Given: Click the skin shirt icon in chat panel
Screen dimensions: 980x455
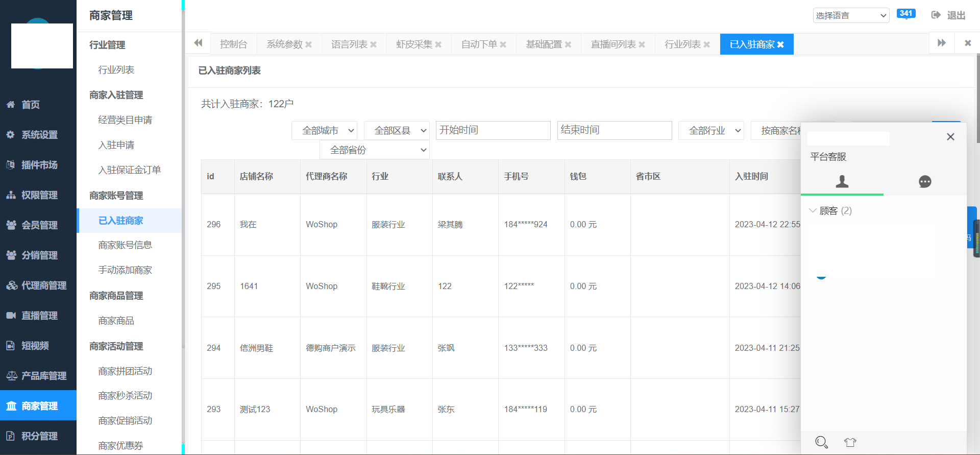Looking at the screenshot, I should (x=850, y=442).
